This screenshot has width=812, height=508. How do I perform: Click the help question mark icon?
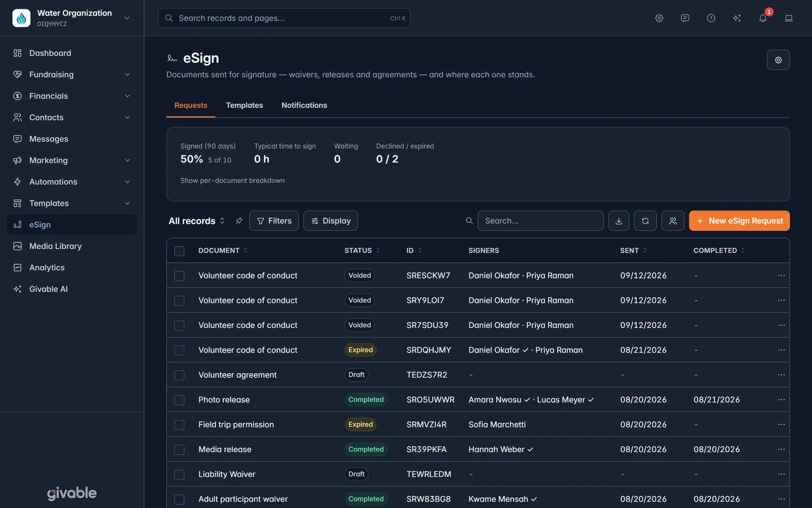pyautogui.click(x=711, y=18)
